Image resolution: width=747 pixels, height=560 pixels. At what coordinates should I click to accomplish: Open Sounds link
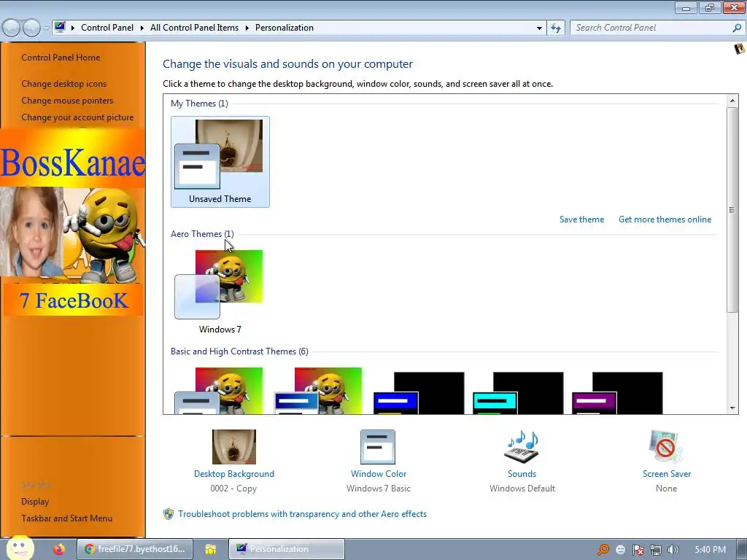522,474
